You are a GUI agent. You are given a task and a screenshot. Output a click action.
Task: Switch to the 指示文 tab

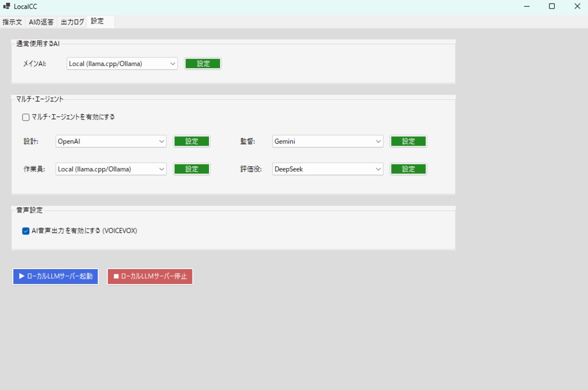12,21
